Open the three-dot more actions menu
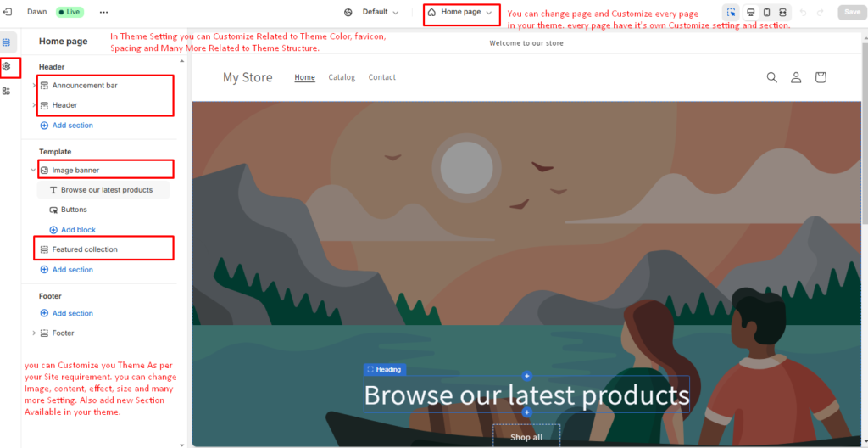The height and width of the screenshot is (448, 868). tap(103, 12)
